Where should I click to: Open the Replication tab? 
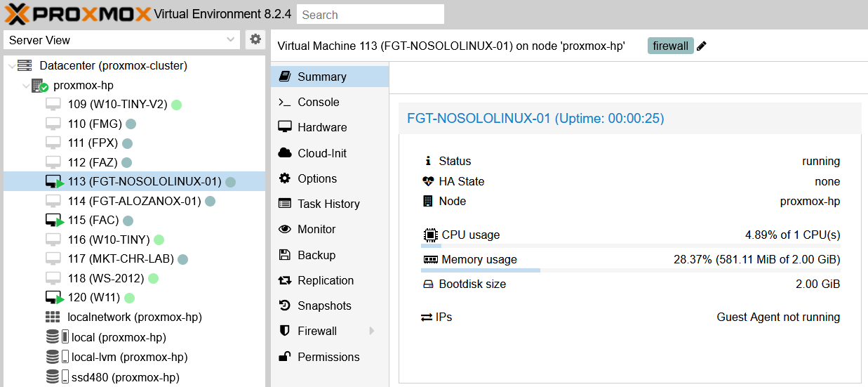tap(330, 280)
